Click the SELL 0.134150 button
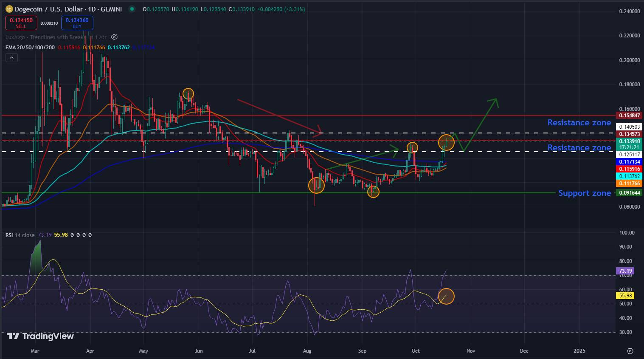This screenshot has height=359, width=644. (x=21, y=23)
